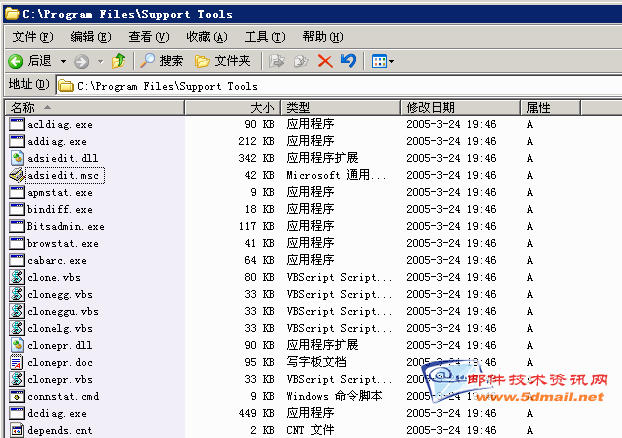The width and height of the screenshot is (622, 438).
Task: Click the Back (后退) arrow icon
Action: pyautogui.click(x=17, y=61)
